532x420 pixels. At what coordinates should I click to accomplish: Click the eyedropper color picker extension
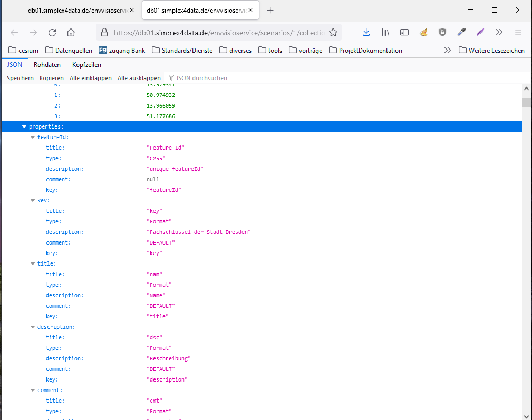pos(461,32)
